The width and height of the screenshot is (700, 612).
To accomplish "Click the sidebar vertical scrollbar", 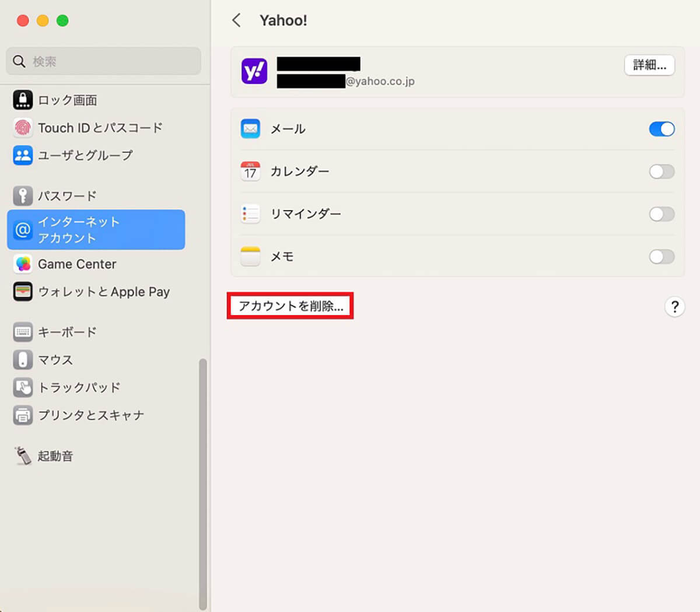I will [x=203, y=484].
